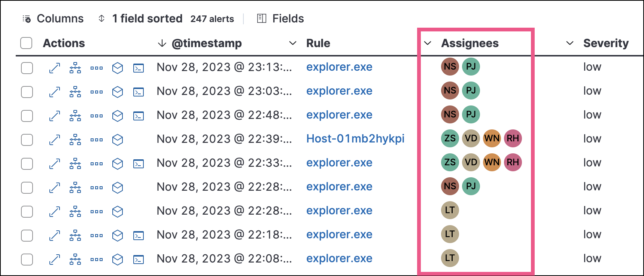Image resolution: width=644 pixels, height=276 pixels.
Task: Open the @timestamp column dropdown
Action: pyautogui.click(x=293, y=43)
